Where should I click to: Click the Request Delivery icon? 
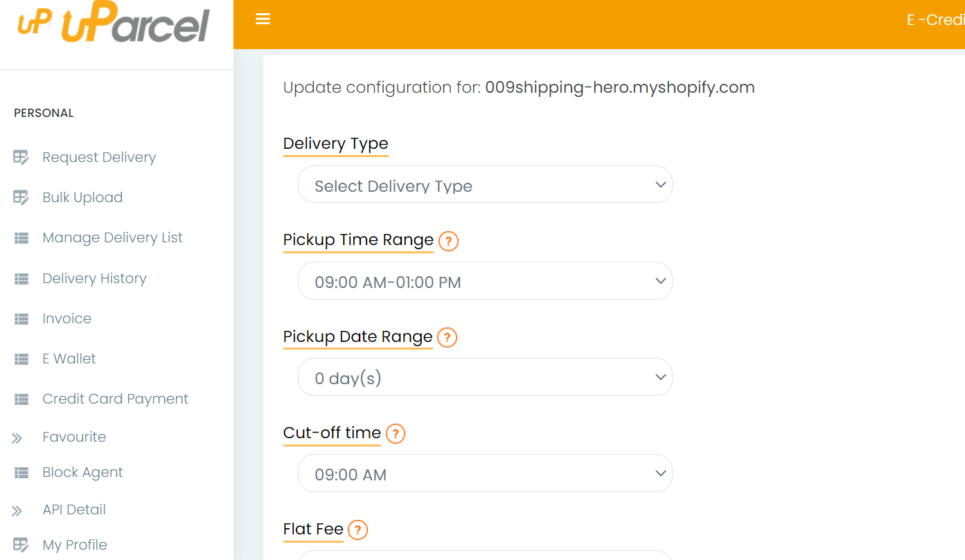21,156
